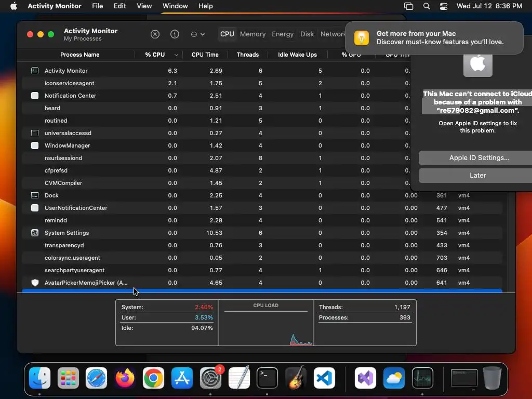Select Notification Center process icon
This screenshot has height=399, width=532.
(x=35, y=96)
